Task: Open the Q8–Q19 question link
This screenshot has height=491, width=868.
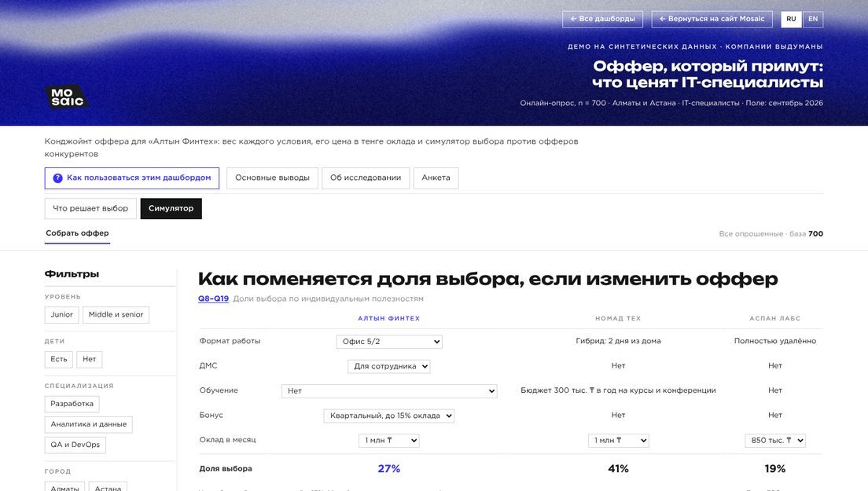Action: tap(213, 299)
